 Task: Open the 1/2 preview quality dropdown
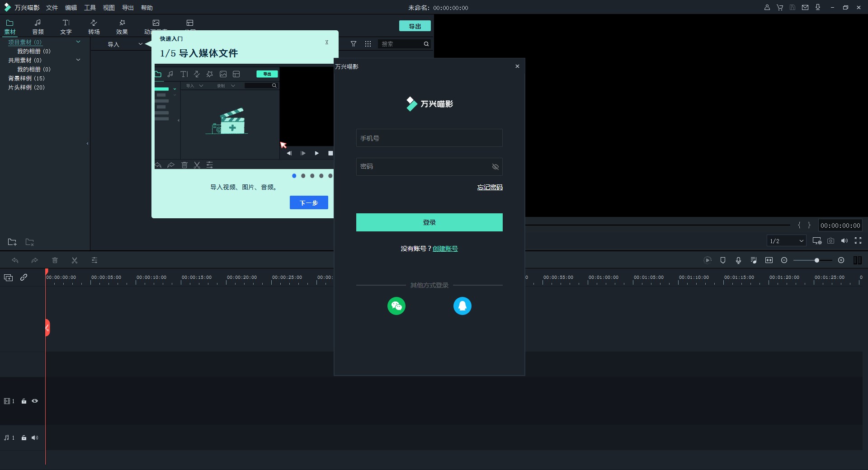(x=786, y=241)
